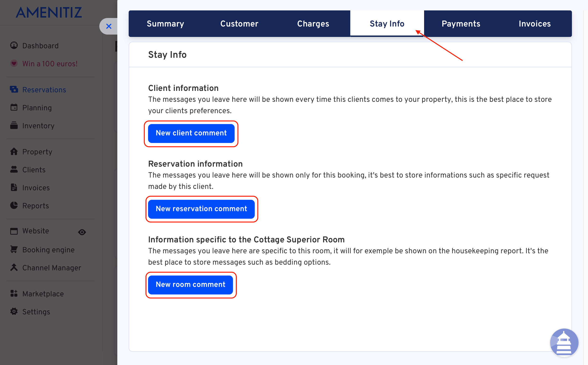
Task: Click New room comment button
Action: (191, 285)
